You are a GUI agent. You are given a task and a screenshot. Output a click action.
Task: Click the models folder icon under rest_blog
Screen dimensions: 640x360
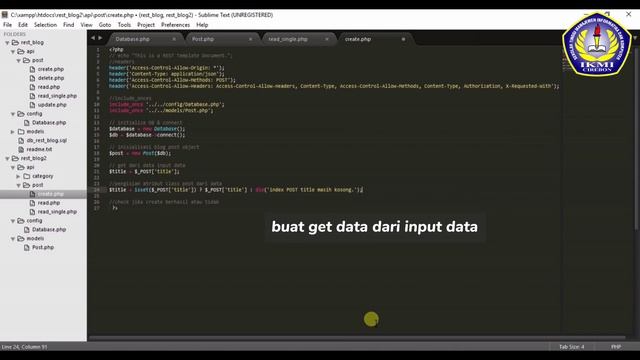coord(21,131)
